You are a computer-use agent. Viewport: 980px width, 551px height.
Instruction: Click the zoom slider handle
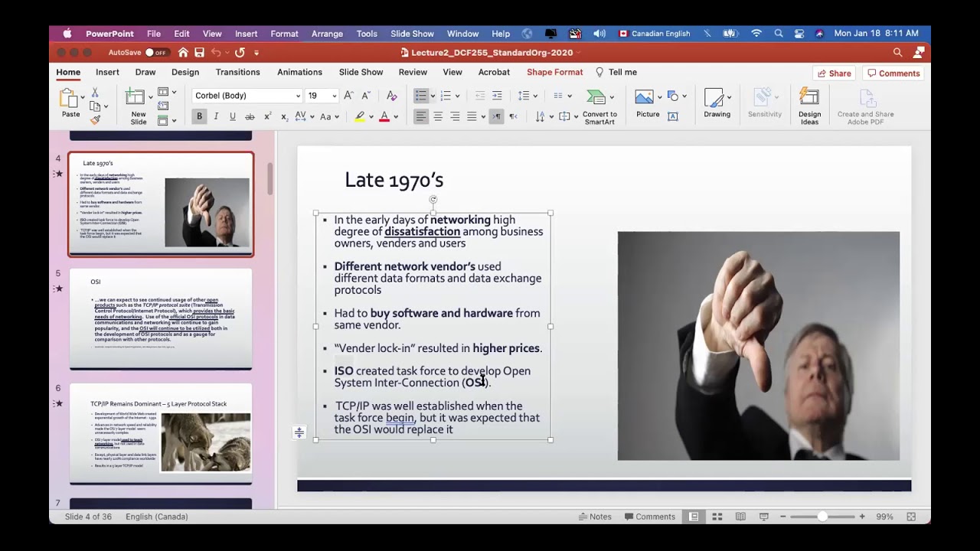(822, 517)
